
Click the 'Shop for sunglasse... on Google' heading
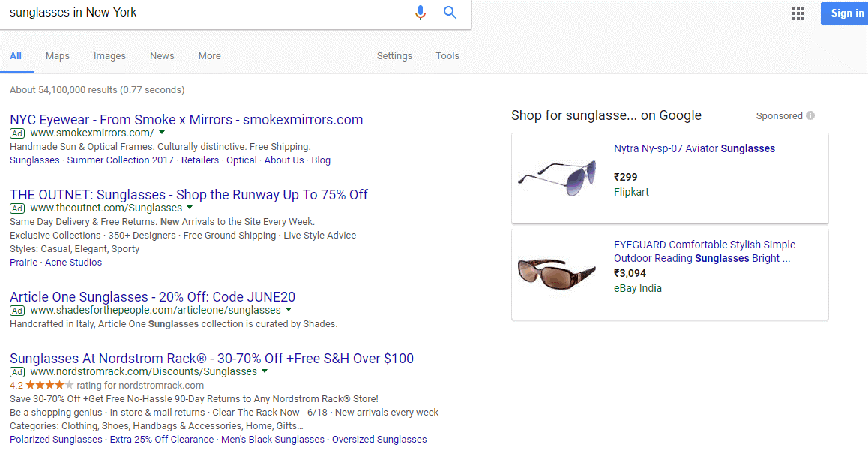[606, 115]
